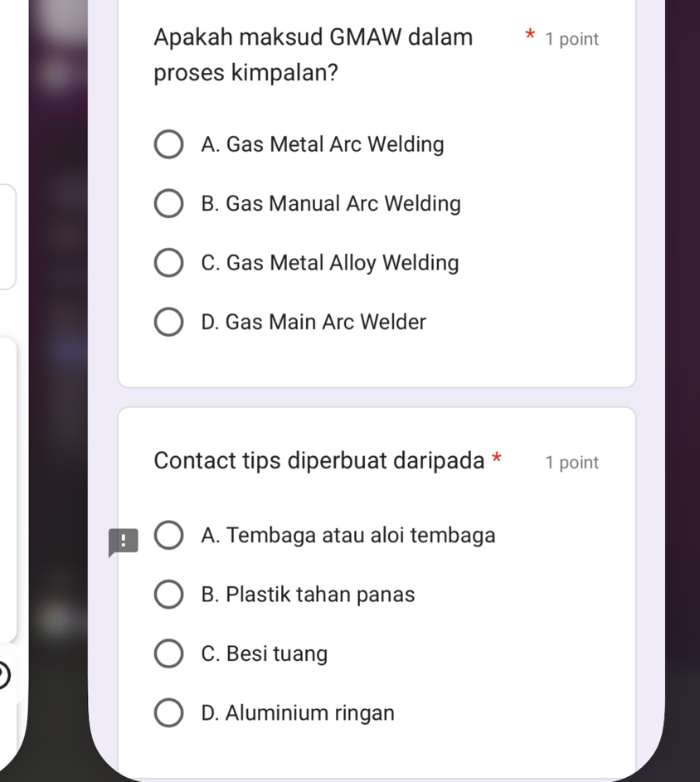
Task: Choose the radio button for Gas Manual Arc Welding
Action: click(x=169, y=204)
